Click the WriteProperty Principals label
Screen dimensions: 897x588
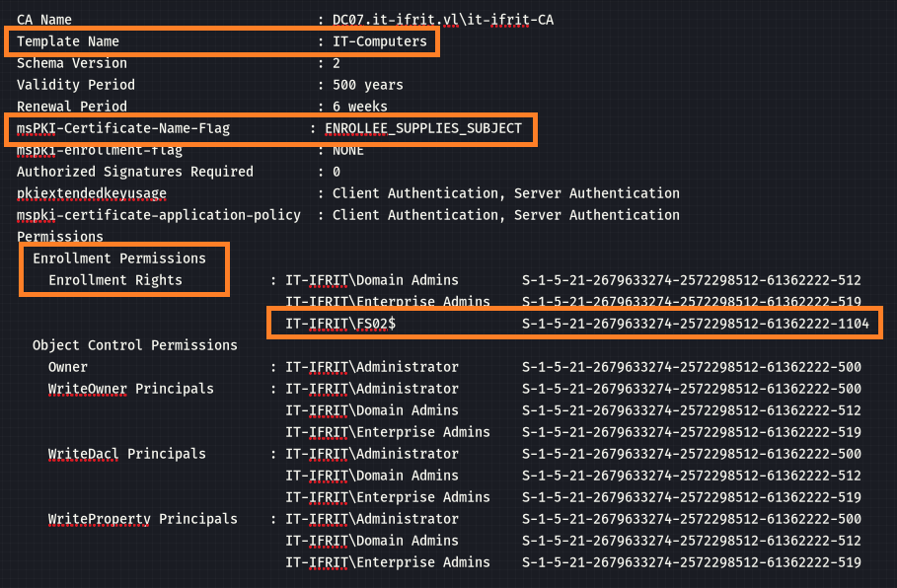click(142, 519)
